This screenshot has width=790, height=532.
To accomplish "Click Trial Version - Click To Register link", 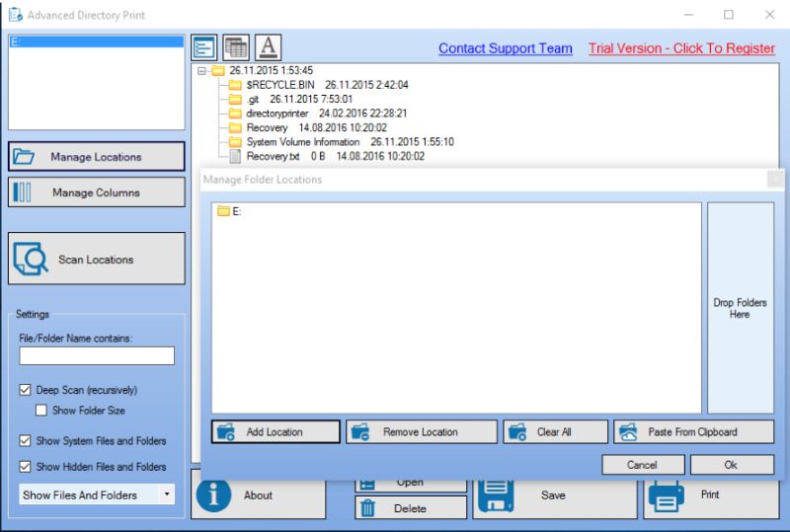I will [x=681, y=48].
